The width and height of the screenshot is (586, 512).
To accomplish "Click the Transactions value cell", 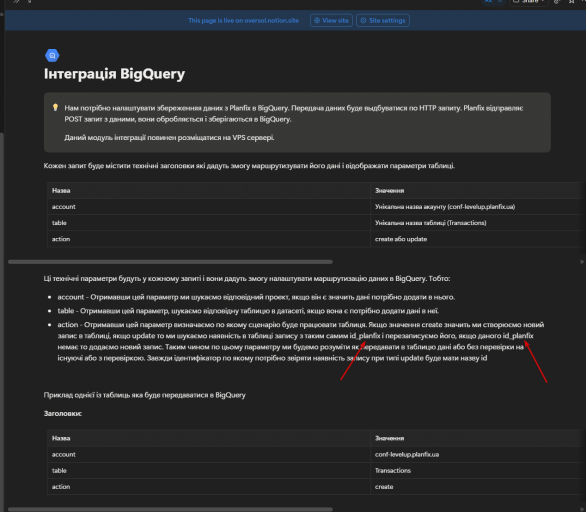I will point(478,471).
